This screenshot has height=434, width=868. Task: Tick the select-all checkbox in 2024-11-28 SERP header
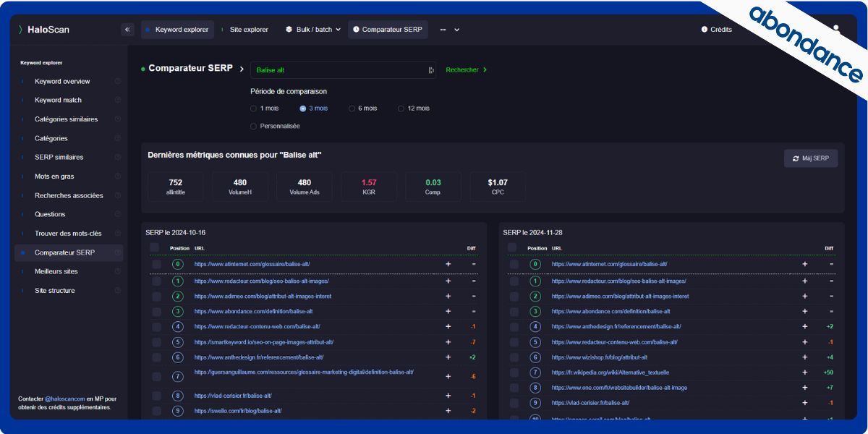512,247
